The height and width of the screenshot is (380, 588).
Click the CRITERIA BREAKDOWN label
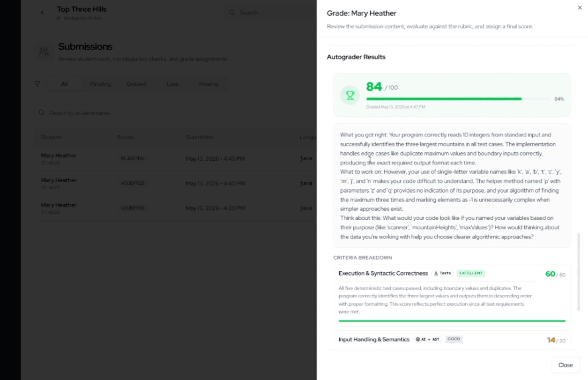click(363, 258)
